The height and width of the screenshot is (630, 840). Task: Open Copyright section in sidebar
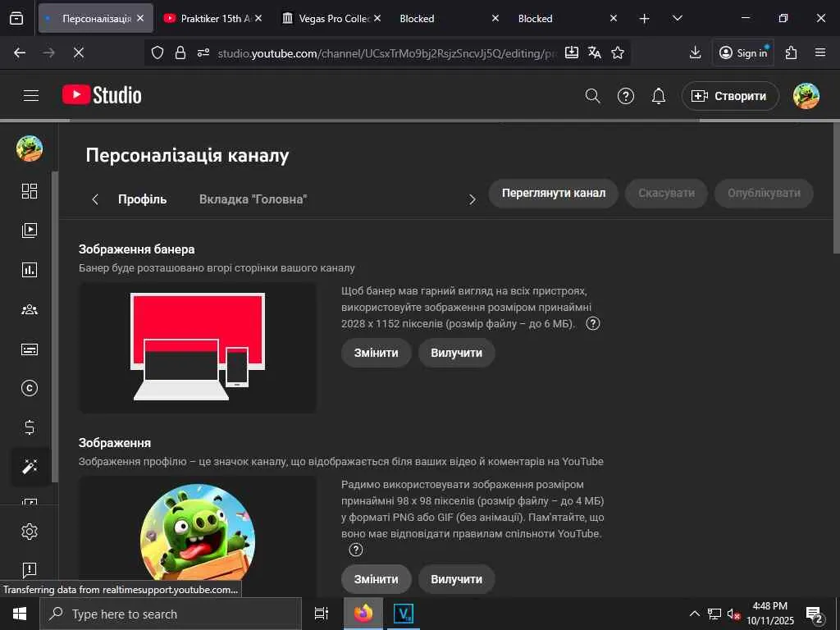pos(30,388)
